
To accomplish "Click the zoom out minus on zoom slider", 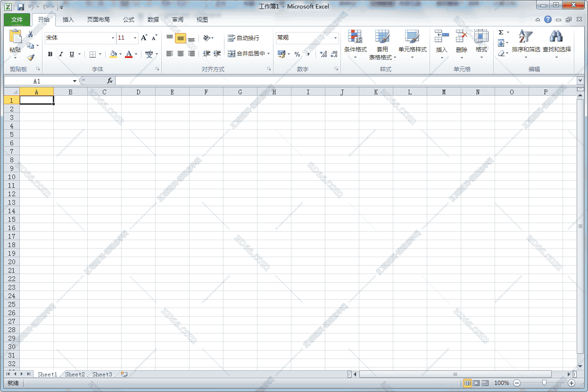I will [517, 383].
